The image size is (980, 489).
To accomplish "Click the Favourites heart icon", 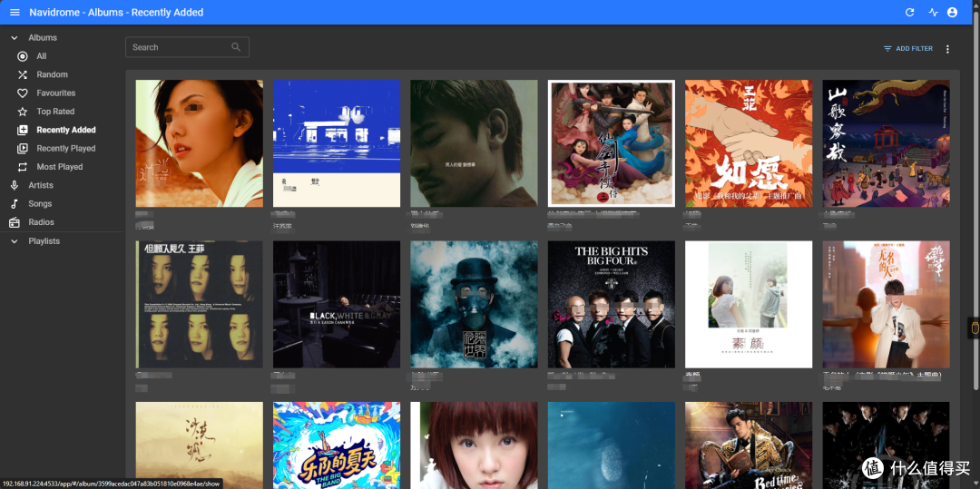I will (23, 93).
